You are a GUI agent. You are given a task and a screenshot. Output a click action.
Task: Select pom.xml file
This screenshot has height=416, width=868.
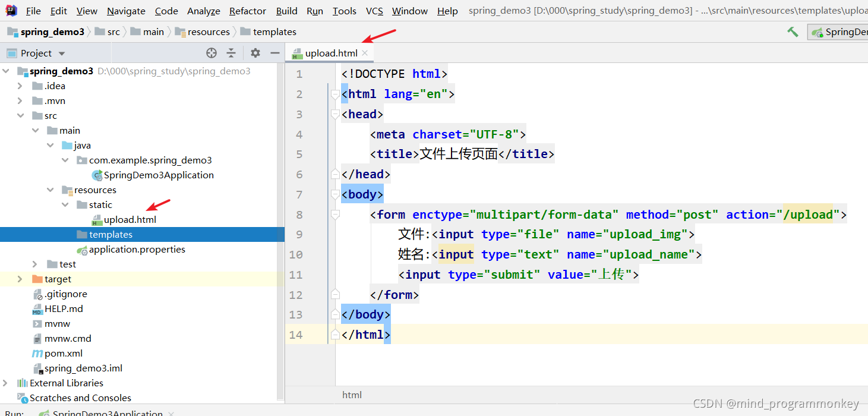(x=57, y=353)
